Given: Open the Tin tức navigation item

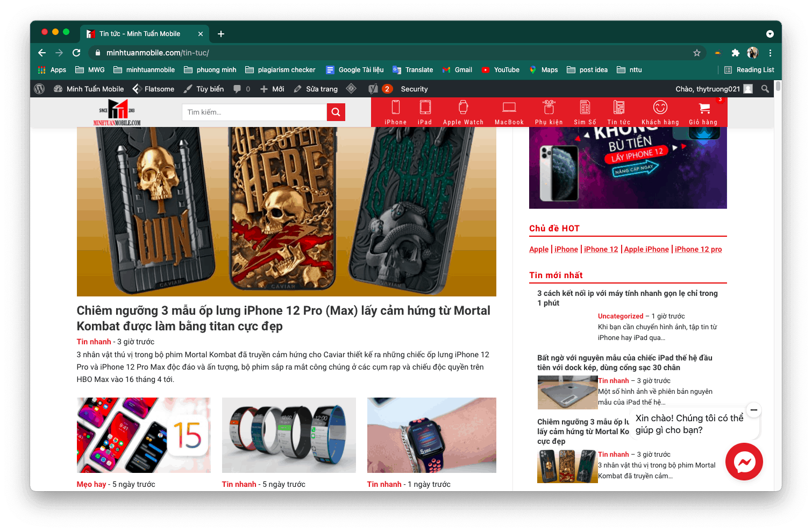Looking at the screenshot, I should (618, 112).
